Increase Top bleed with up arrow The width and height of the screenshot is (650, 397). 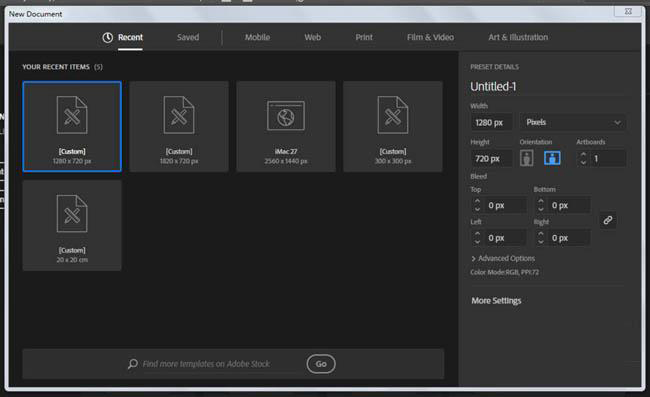click(477, 201)
